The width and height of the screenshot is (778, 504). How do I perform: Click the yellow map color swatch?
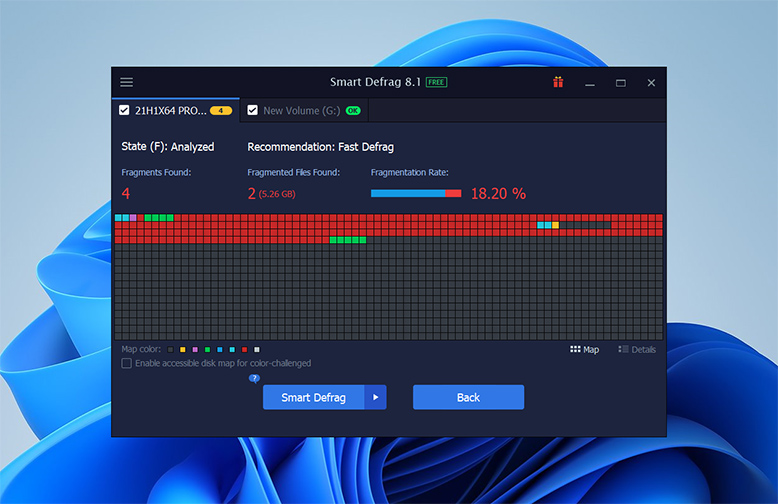click(183, 350)
